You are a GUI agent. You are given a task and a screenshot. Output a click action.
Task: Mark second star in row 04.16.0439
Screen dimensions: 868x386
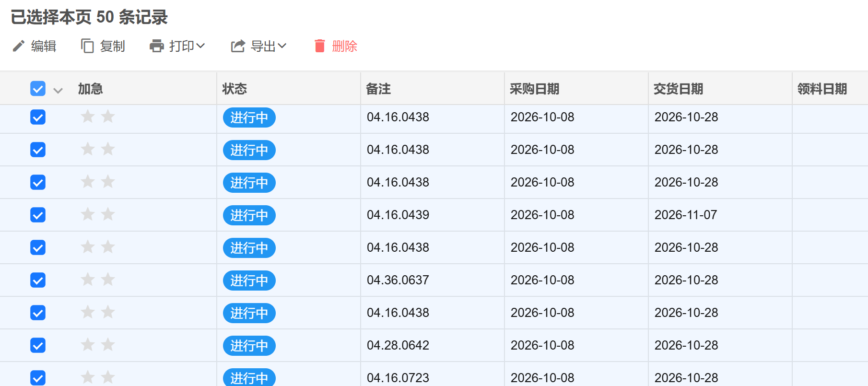(108, 214)
